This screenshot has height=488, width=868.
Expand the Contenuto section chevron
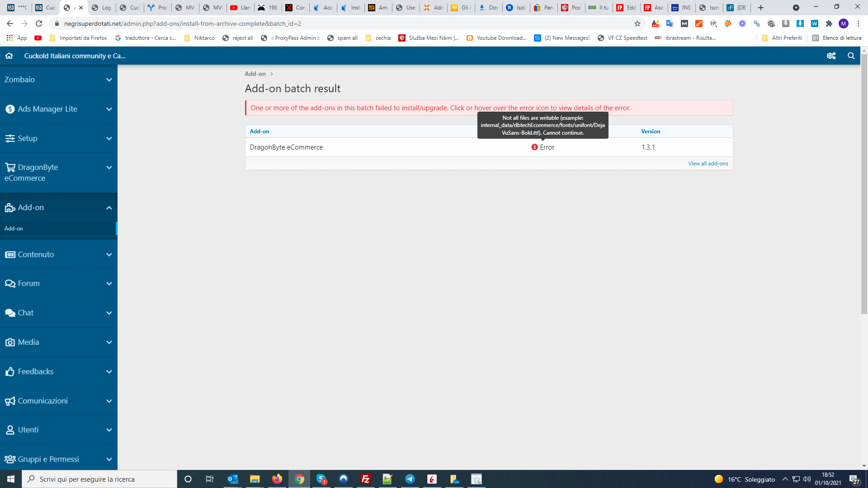[109, 255]
